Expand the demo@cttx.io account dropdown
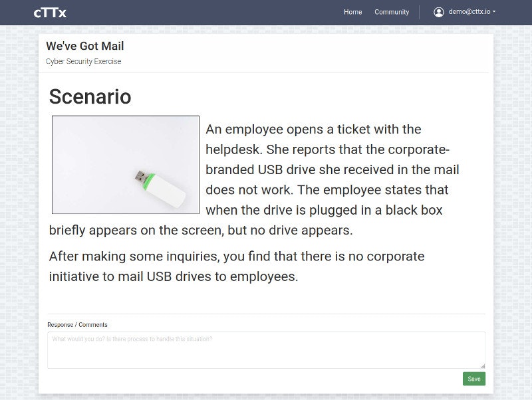Viewport: 532px width, 400px height. (471, 12)
